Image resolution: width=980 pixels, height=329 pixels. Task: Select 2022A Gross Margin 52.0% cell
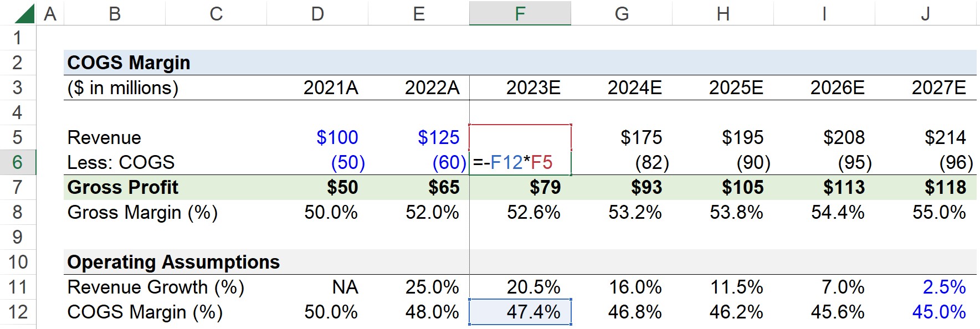(x=418, y=212)
